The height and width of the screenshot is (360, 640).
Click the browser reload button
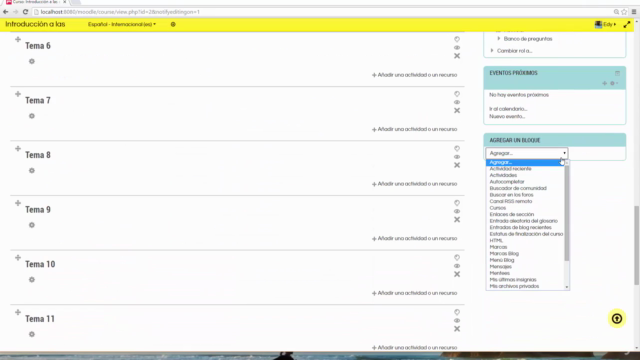click(x=25, y=12)
